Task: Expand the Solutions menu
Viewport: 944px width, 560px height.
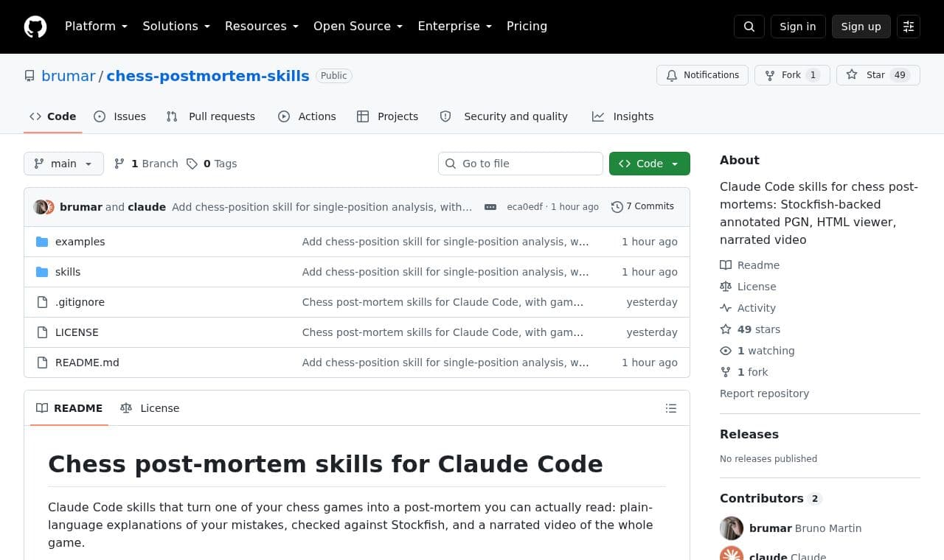Action: (x=176, y=27)
